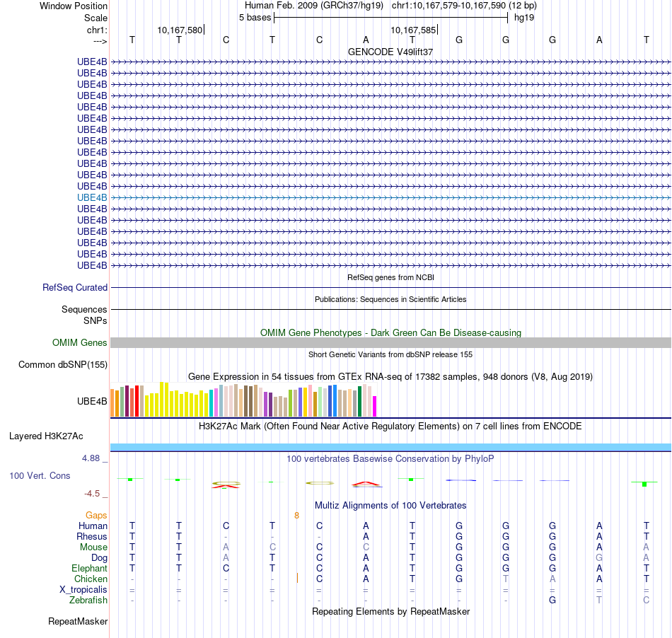The image size is (672, 638).
Task: Click the 'G' base in Zebrafish row
Action: [552, 601]
